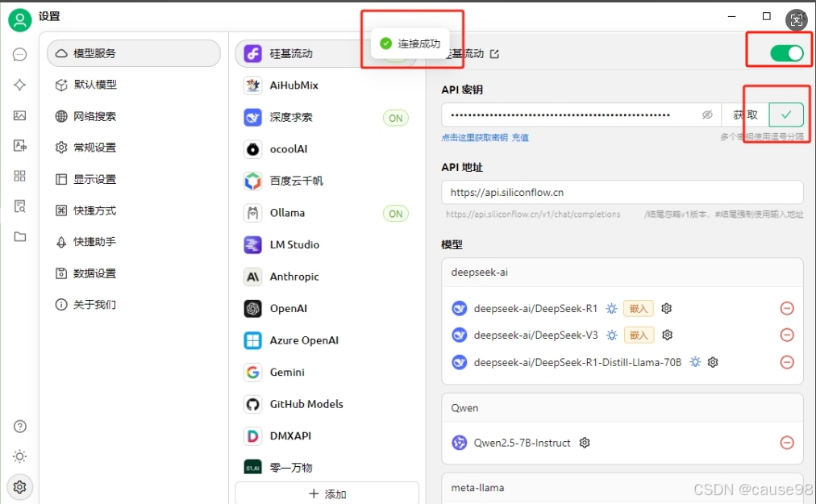This screenshot has height=504, width=816.
Task: Open the settings gear in sidebar
Action: pos(20,487)
